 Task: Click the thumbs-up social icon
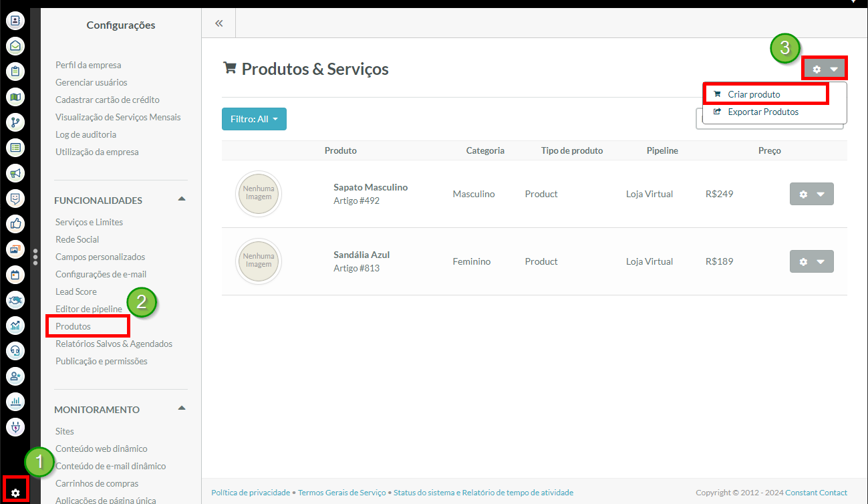(x=15, y=224)
